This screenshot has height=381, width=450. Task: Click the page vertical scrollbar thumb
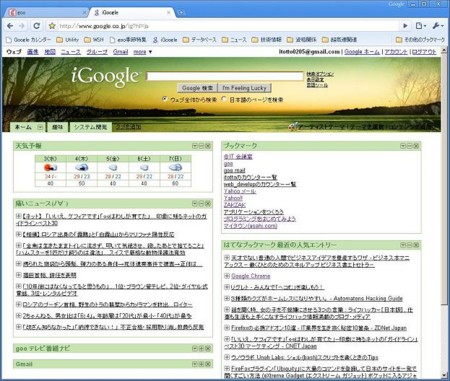pos(444,179)
